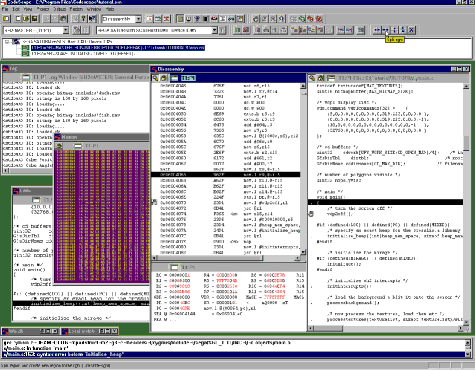Click the yellow question-mark help toolbar icon

pyautogui.click(x=84, y=19)
